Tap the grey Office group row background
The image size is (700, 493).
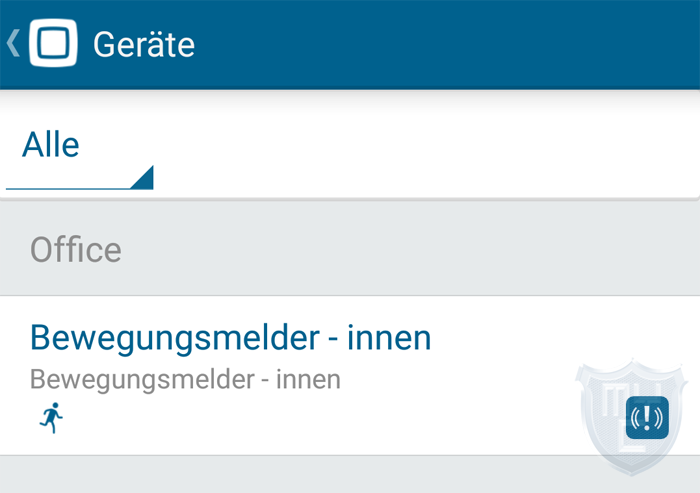tap(350, 248)
